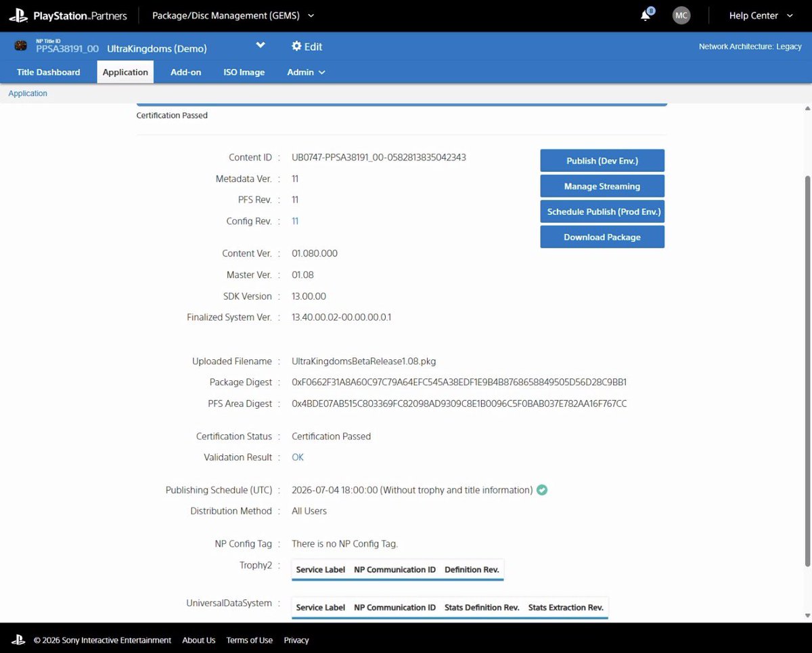Viewport: 812px width, 653px height.
Task: Click the Trophy2 NP Communication ID header
Action: click(x=395, y=570)
